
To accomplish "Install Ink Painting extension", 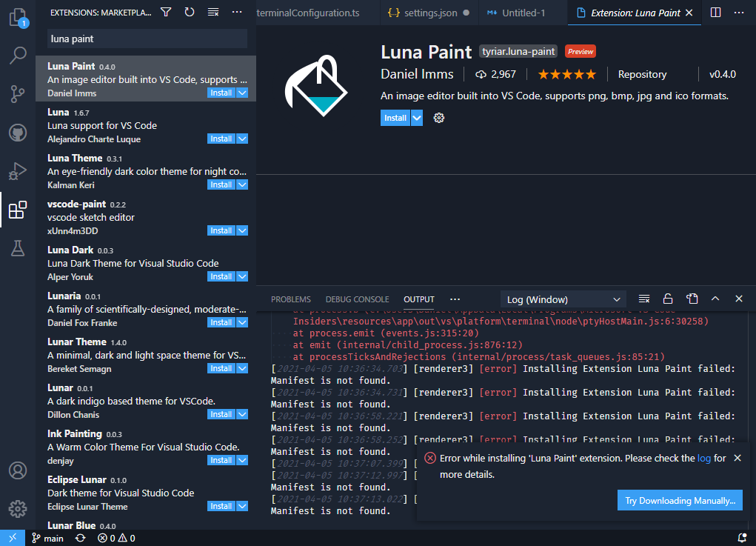I will 221,460.
